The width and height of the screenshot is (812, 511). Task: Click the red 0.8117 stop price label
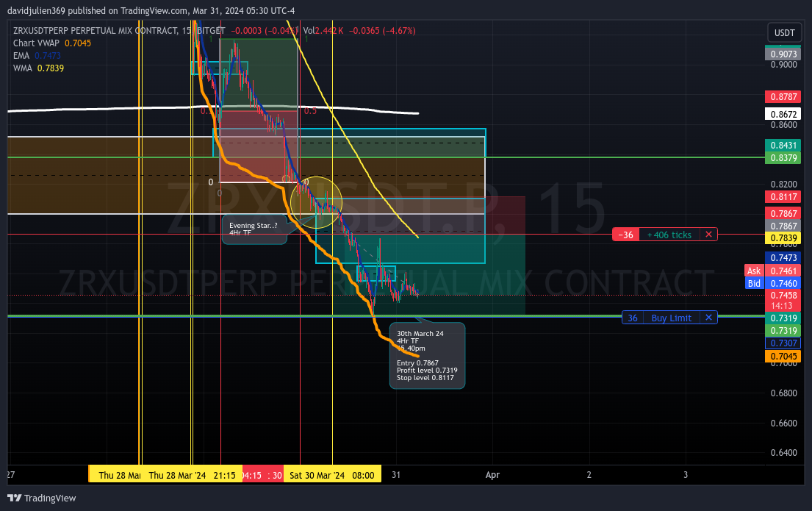point(783,196)
